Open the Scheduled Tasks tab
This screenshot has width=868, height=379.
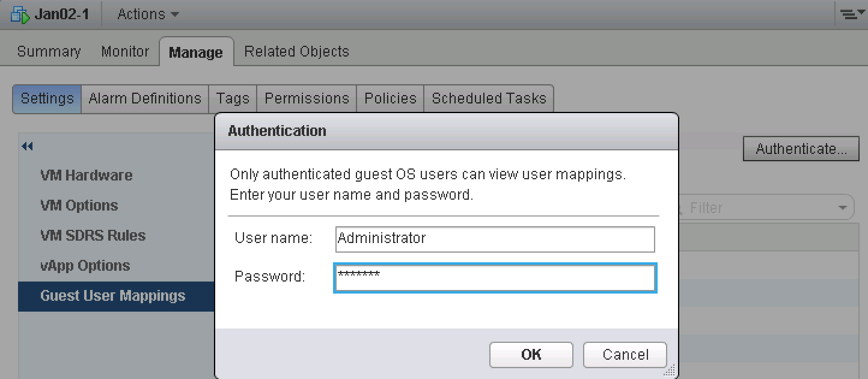click(x=488, y=98)
